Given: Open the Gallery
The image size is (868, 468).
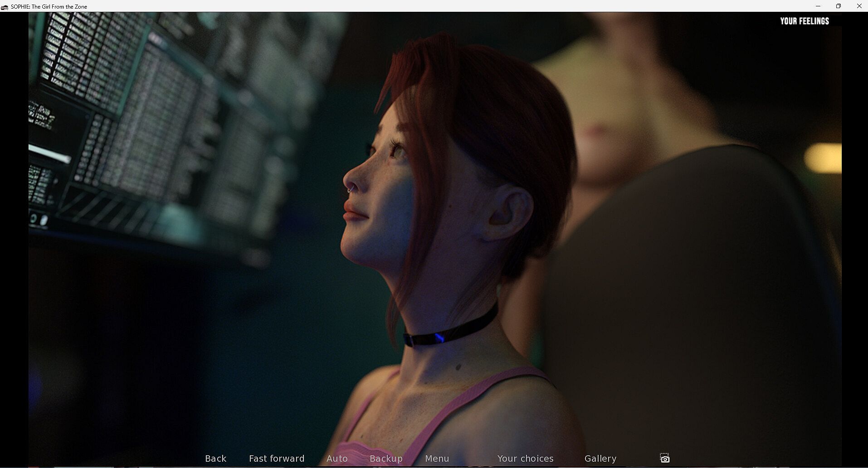Looking at the screenshot, I should 600,458.
